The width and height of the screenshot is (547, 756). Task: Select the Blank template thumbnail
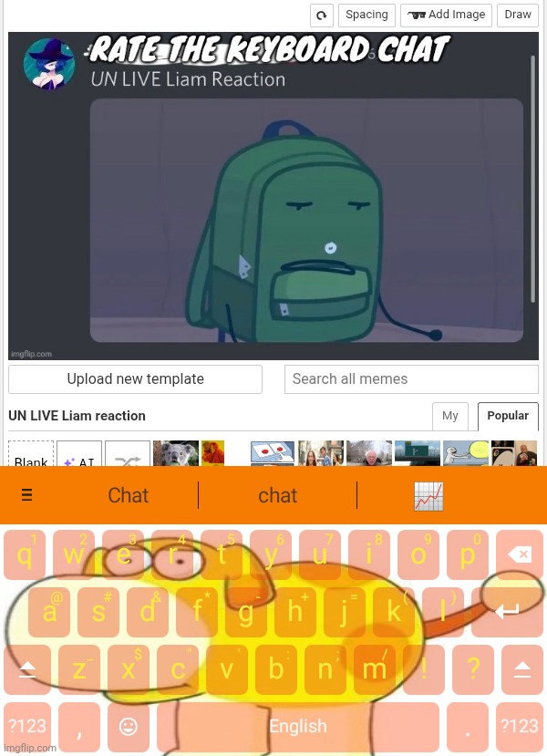tap(31, 454)
